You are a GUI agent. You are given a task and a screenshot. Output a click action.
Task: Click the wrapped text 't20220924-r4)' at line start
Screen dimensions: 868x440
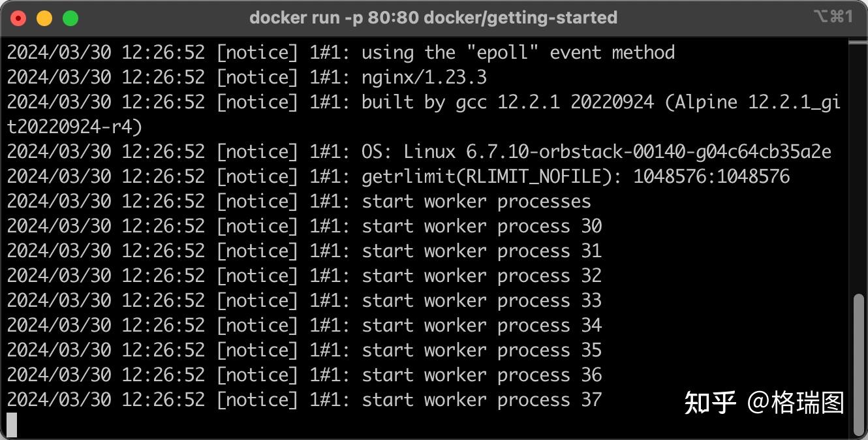pos(73,127)
